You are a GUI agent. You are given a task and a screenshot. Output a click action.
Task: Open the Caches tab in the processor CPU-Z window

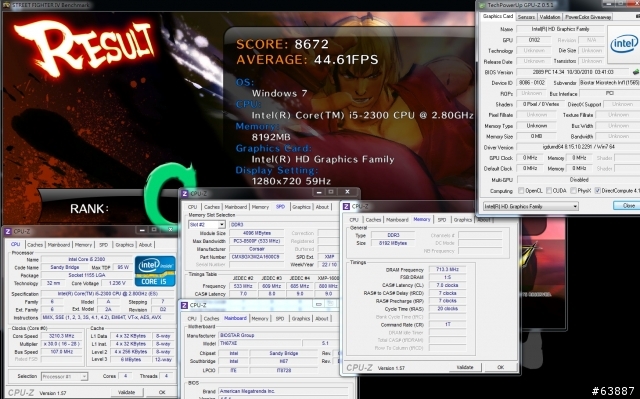pos(35,245)
